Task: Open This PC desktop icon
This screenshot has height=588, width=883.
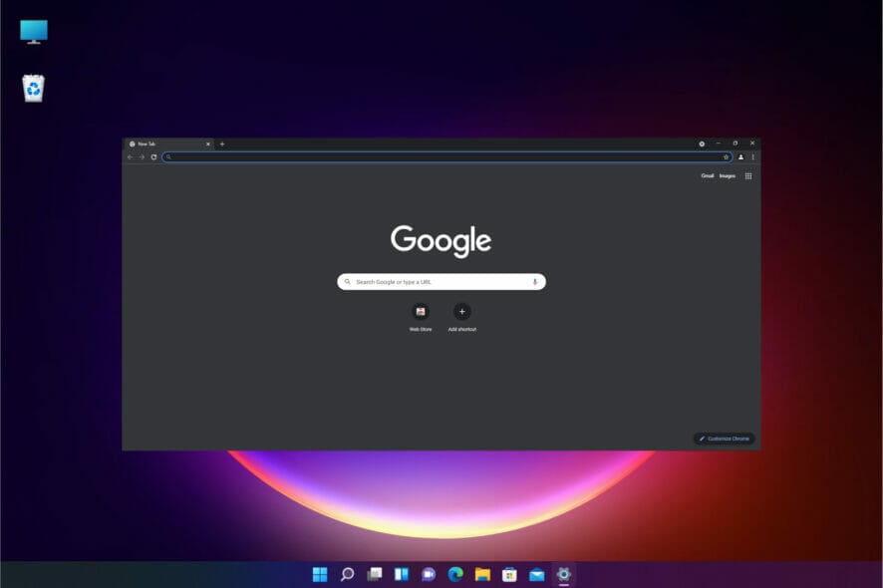Action: (x=34, y=32)
